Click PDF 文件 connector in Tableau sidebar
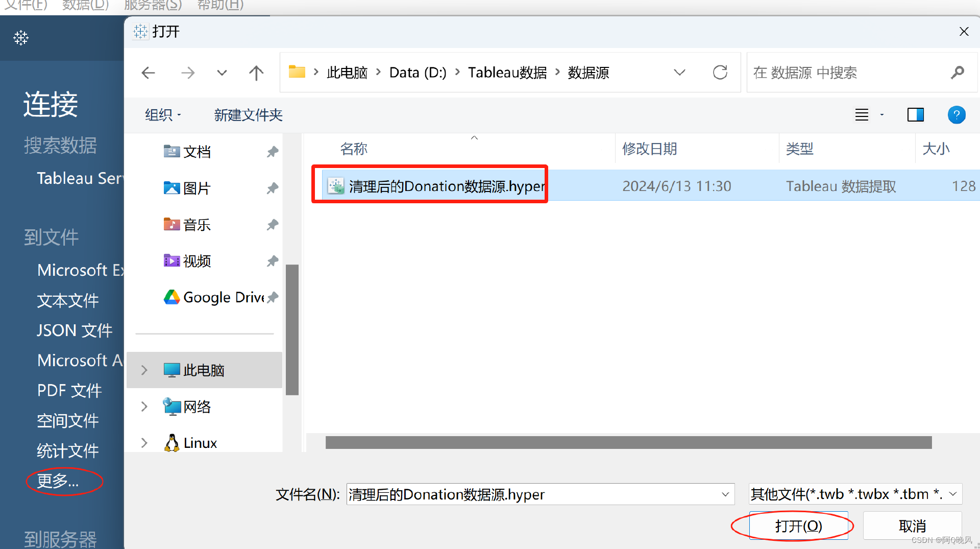The image size is (980, 549). pos(69,391)
